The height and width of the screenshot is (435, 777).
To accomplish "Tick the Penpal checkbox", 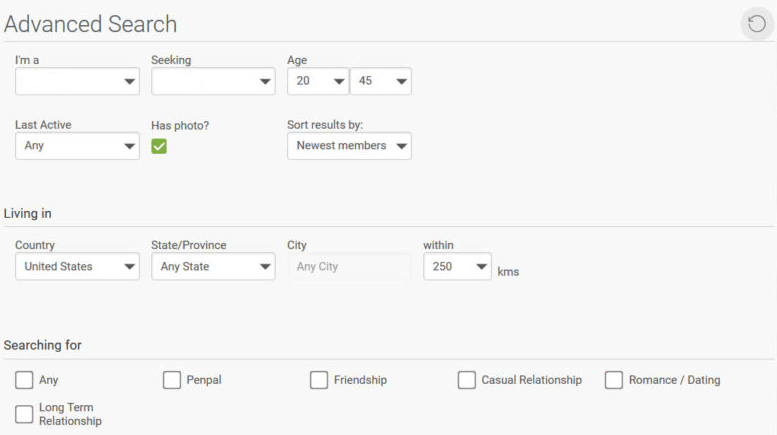I will point(171,380).
